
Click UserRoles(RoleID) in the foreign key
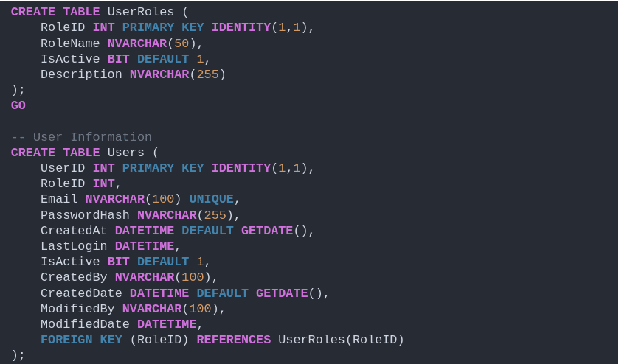point(341,340)
